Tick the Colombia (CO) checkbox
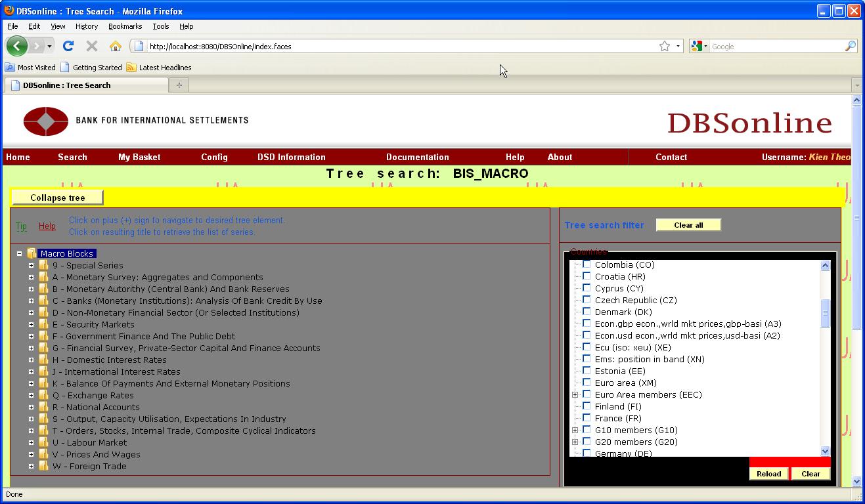 pos(587,264)
